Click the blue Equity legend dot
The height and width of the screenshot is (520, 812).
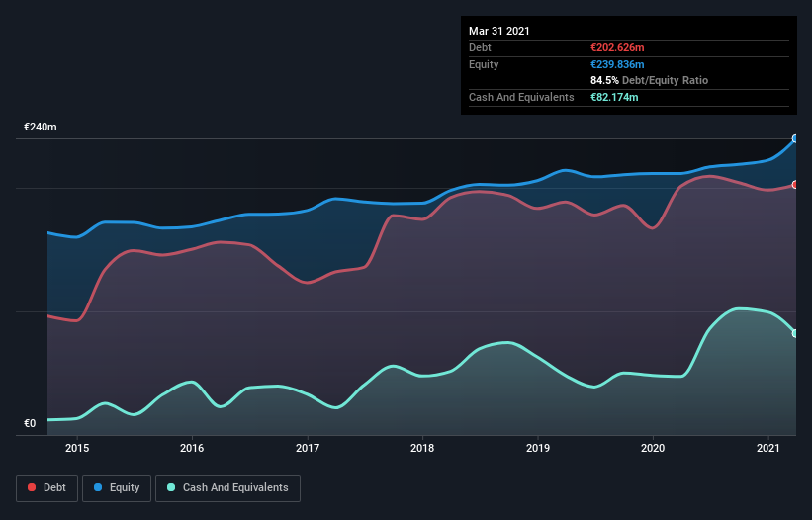point(98,487)
